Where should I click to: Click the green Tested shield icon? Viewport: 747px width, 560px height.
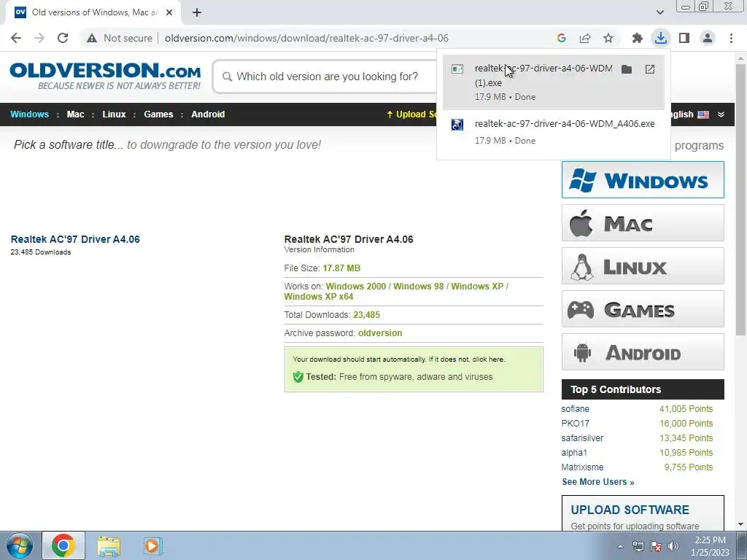tap(298, 377)
